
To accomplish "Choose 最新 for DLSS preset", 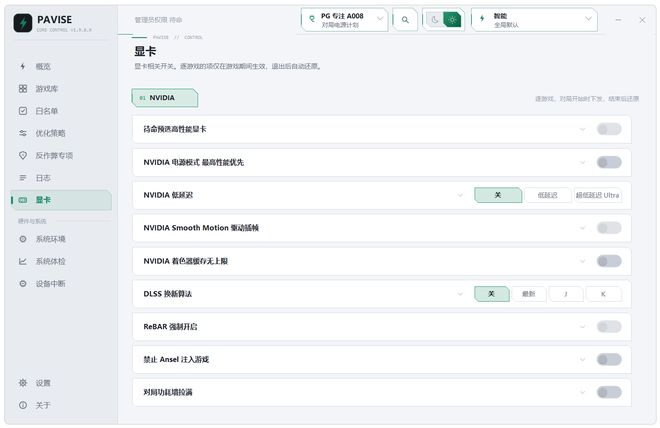I will point(529,294).
